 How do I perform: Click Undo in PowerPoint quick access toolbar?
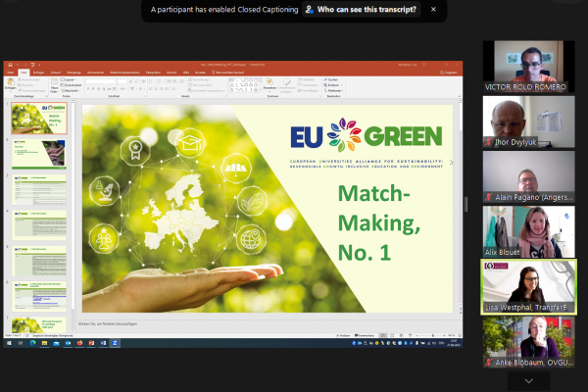(18, 65)
